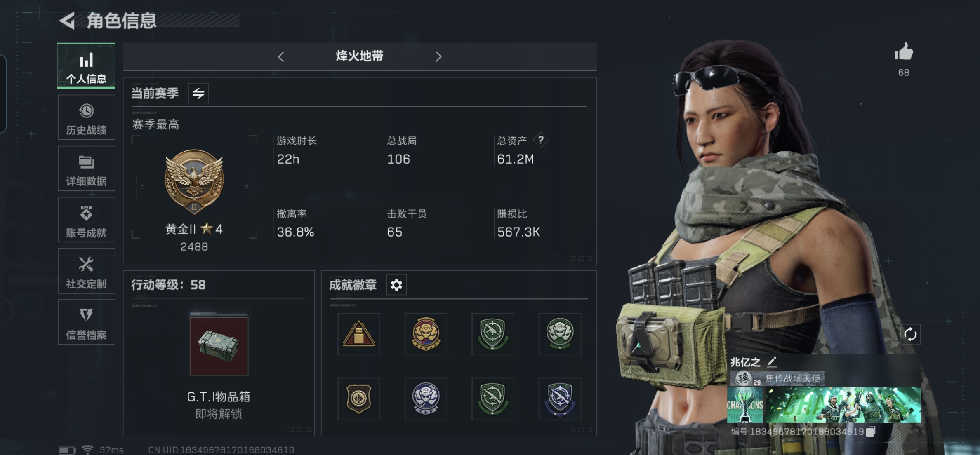Give a thumbs-up like to this profile
This screenshot has height=455, width=980.
(x=903, y=52)
